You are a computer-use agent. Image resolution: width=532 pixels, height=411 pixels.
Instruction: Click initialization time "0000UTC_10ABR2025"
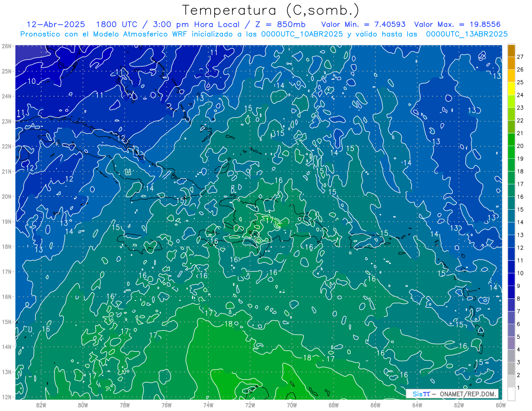click(x=302, y=34)
